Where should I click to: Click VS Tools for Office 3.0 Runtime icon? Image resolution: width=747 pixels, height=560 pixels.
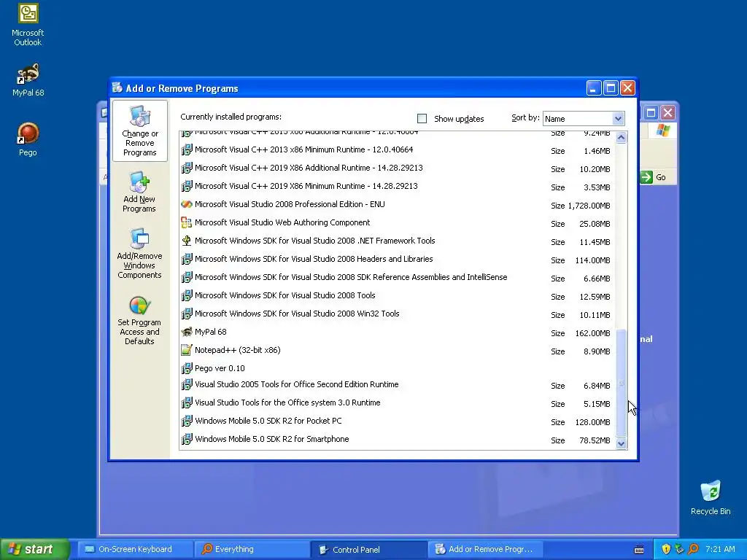click(x=187, y=402)
